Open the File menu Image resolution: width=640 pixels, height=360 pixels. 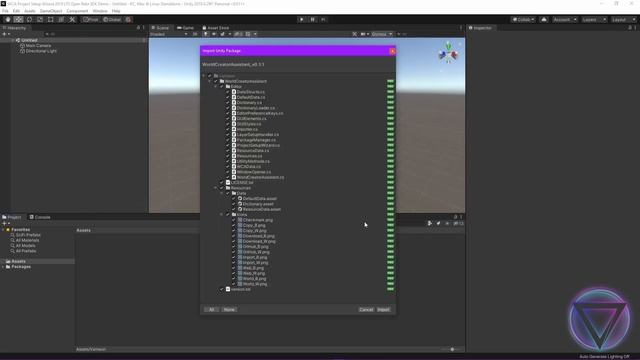tap(5, 11)
